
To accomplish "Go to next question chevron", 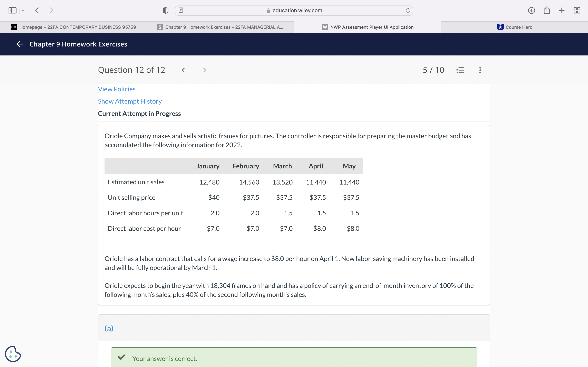I will coord(204,70).
